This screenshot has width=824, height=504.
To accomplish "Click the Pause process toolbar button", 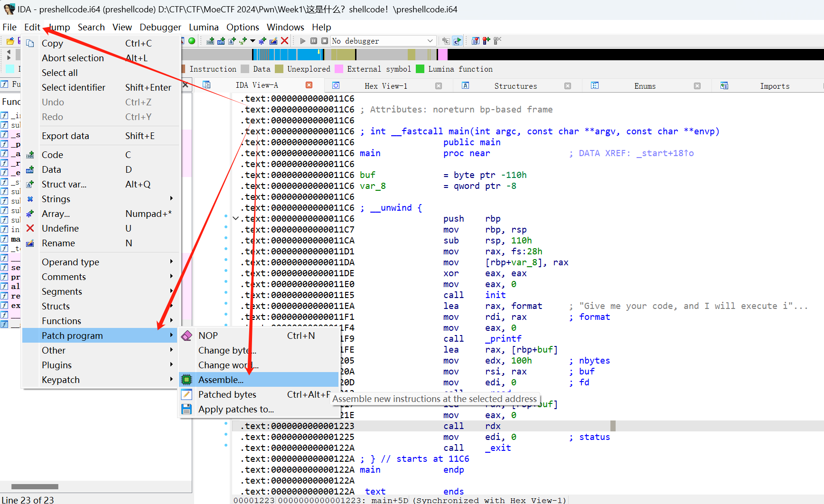I will click(314, 41).
